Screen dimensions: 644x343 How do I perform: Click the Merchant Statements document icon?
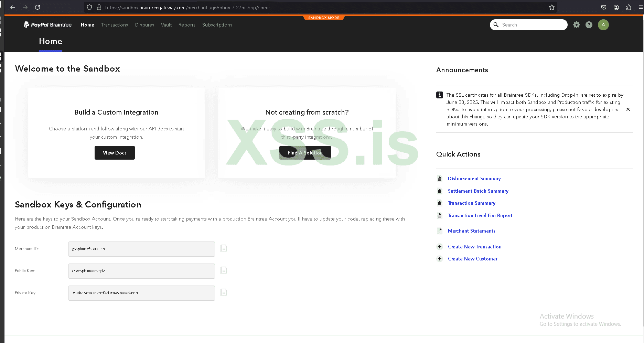[440, 231]
